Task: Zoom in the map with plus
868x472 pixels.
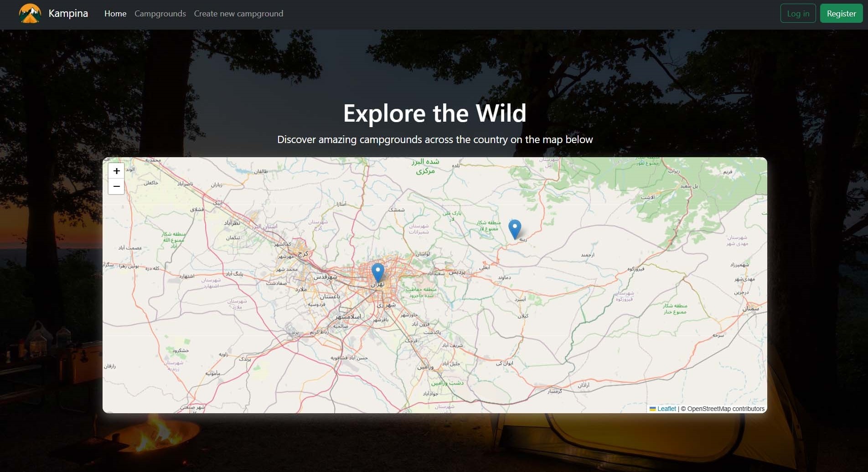Action: coord(116,171)
